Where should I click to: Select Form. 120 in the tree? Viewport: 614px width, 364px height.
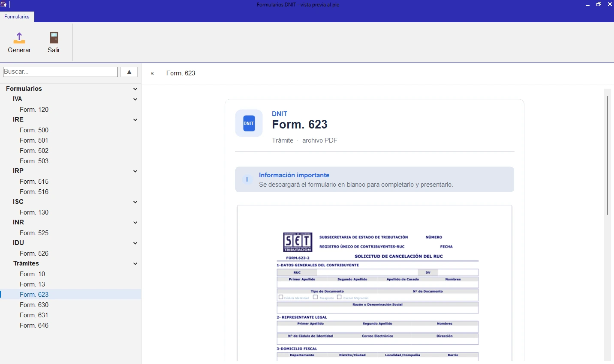(x=34, y=110)
